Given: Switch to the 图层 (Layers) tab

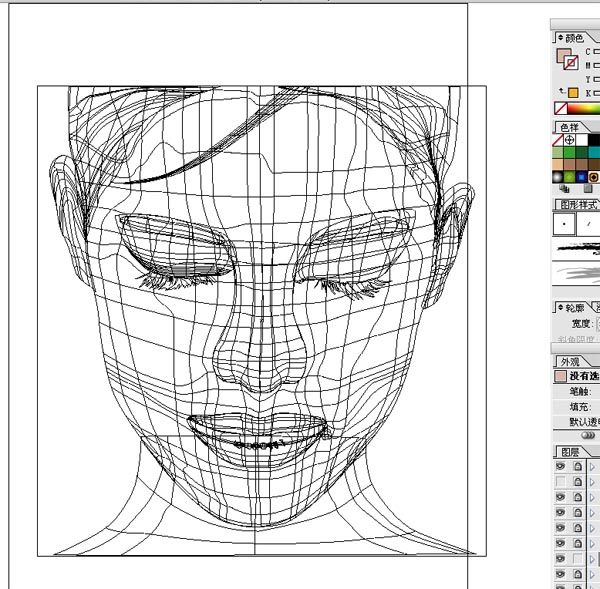Looking at the screenshot, I should click(x=570, y=452).
